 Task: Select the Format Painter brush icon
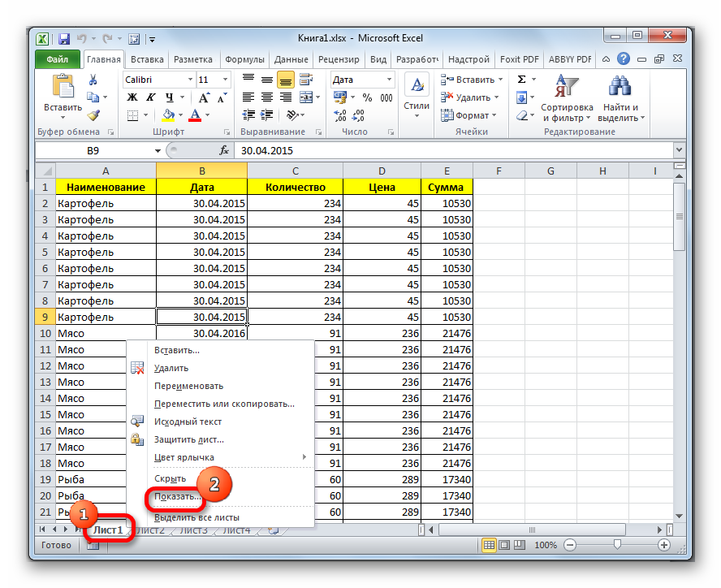93,115
